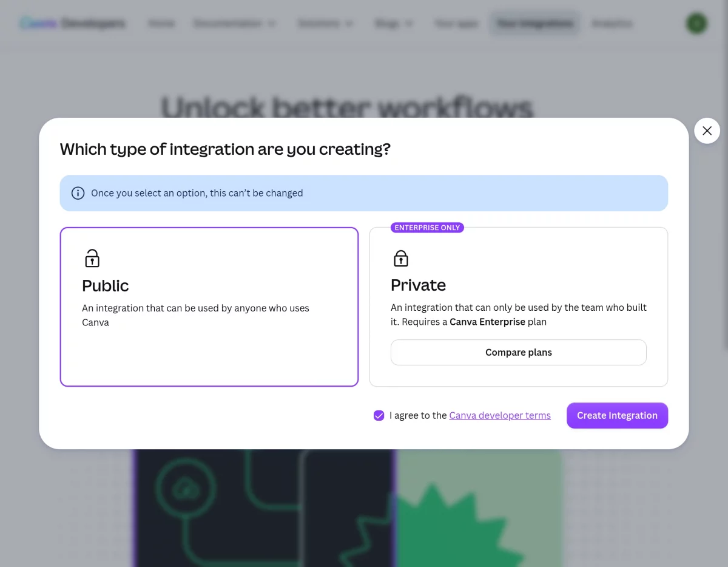Click the open padlock icon on Public

point(92,258)
